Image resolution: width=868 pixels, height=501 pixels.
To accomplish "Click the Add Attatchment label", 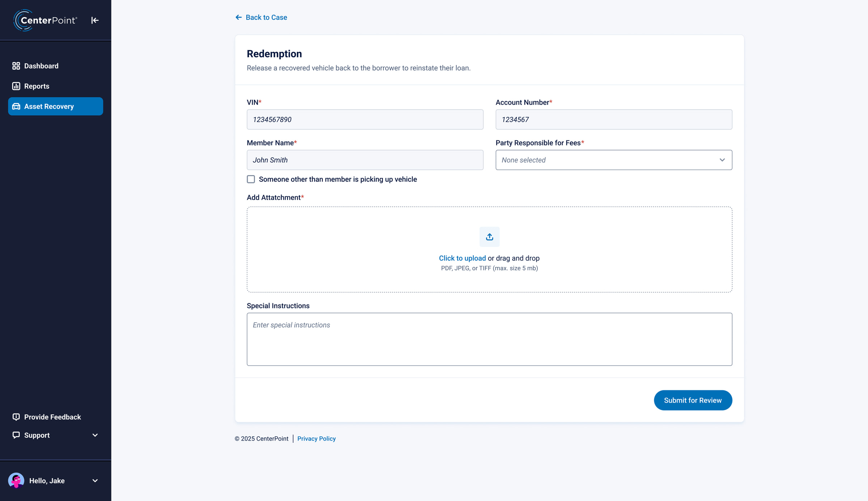I will coord(275,198).
